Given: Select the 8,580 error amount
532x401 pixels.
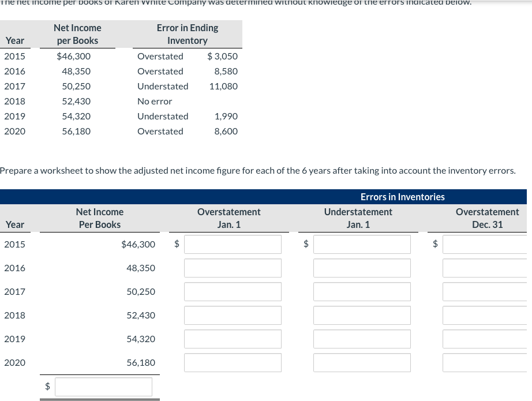Looking at the screenshot, I should tap(226, 71).
